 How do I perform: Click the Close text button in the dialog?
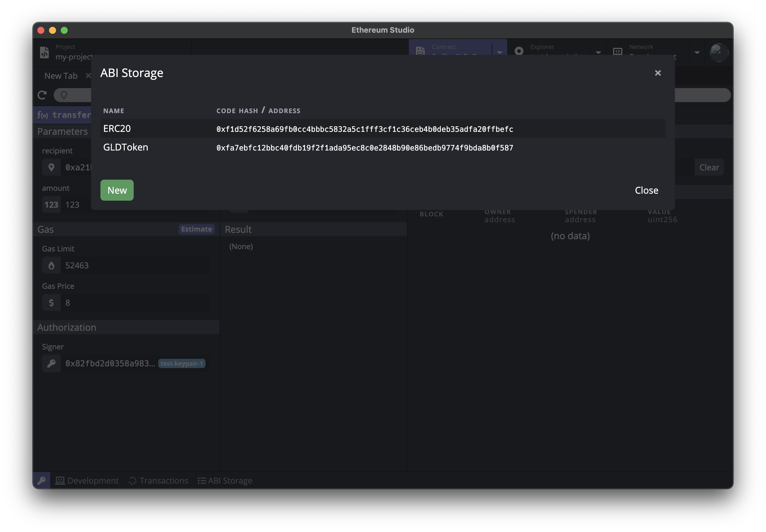646,190
